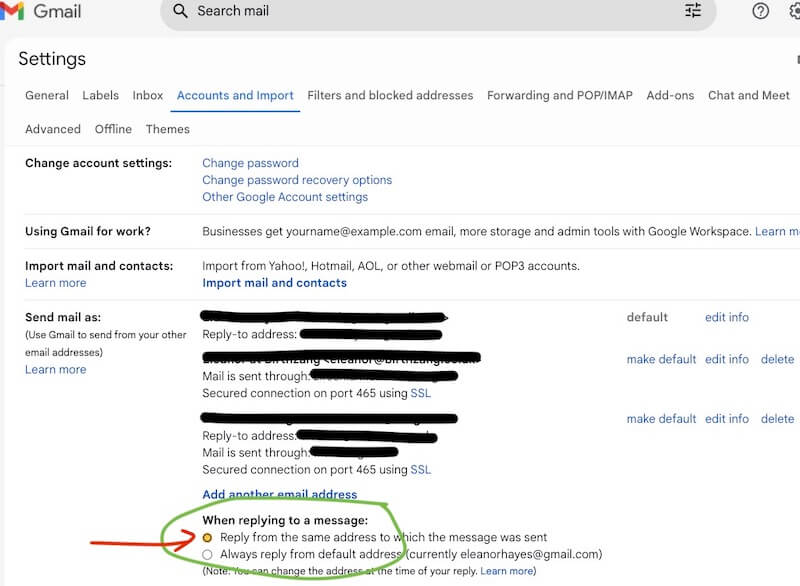800x586 pixels.
Task: Switch to the Add-ons tab
Action: (670, 95)
